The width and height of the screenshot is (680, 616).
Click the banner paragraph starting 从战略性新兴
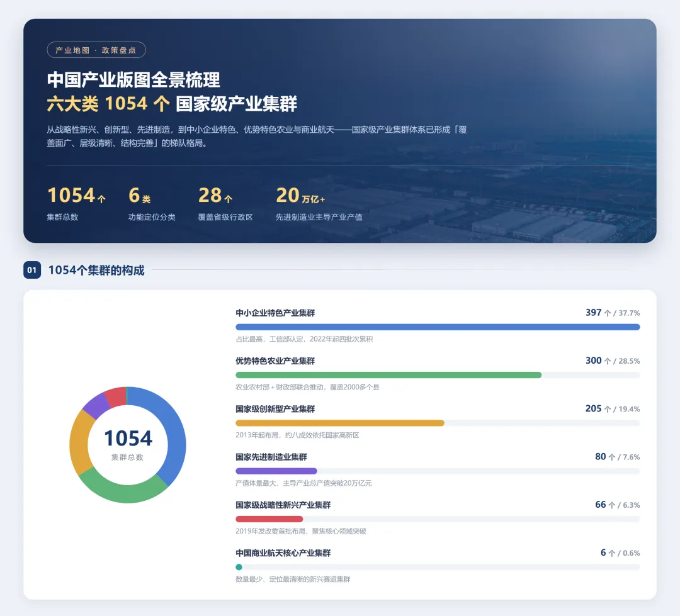pos(257,137)
